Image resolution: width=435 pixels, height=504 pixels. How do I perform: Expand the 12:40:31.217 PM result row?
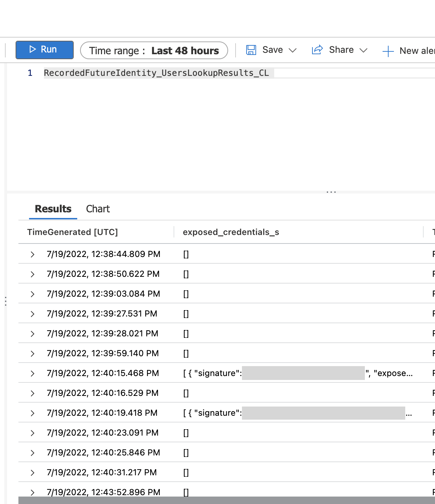(x=33, y=473)
